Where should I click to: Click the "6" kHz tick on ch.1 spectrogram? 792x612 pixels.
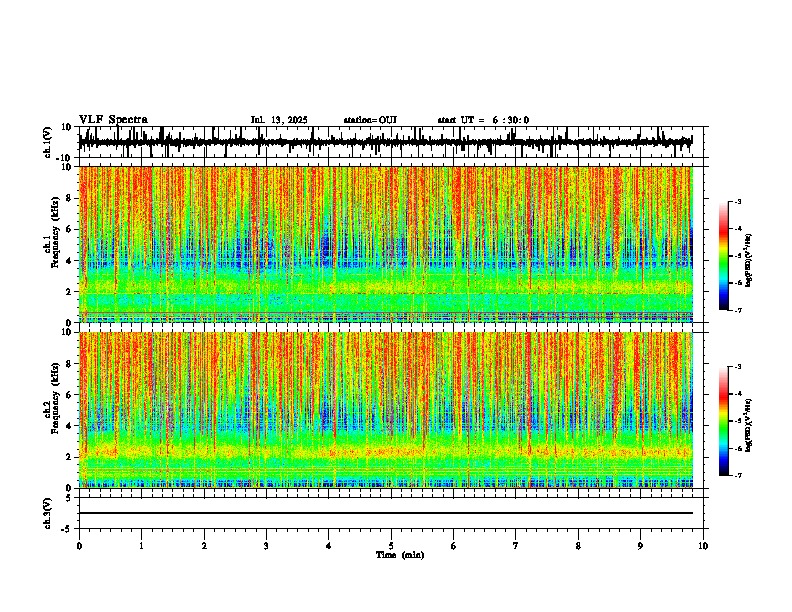click(70, 229)
